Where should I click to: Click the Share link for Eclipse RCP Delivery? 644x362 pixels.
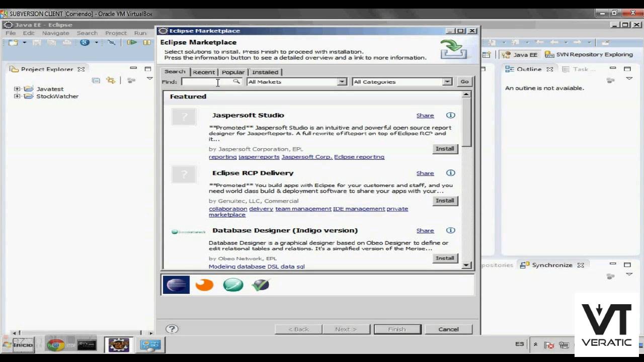click(425, 173)
